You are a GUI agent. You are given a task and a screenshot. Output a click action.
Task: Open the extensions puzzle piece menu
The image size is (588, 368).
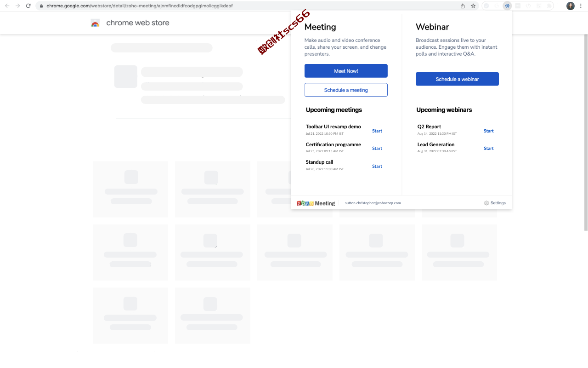(x=549, y=6)
